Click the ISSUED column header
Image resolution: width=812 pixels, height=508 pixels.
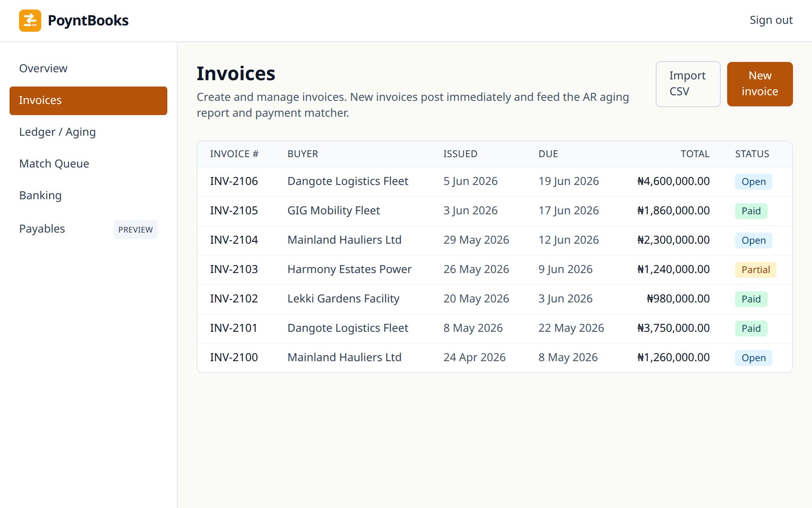460,154
